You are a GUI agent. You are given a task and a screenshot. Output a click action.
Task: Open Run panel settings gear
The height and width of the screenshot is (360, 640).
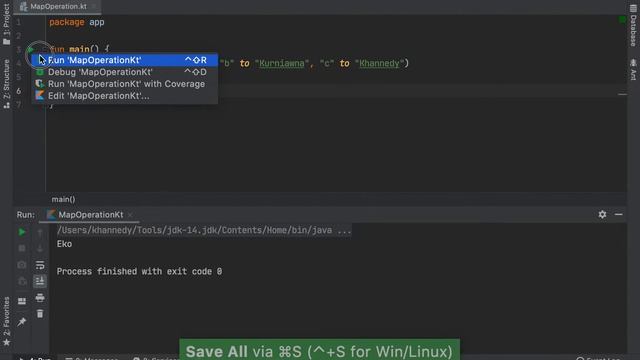pyautogui.click(x=602, y=214)
